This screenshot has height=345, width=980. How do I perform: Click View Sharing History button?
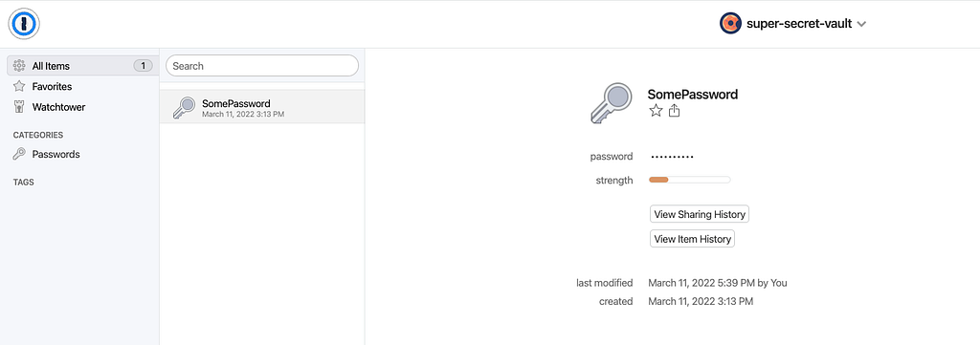(x=700, y=214)
